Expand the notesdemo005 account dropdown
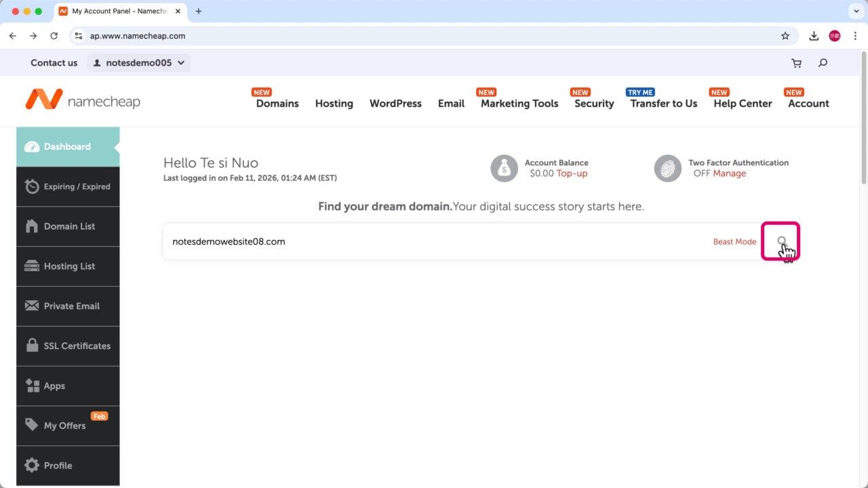The width and height of the screenshot is (868, 488). 139,63
